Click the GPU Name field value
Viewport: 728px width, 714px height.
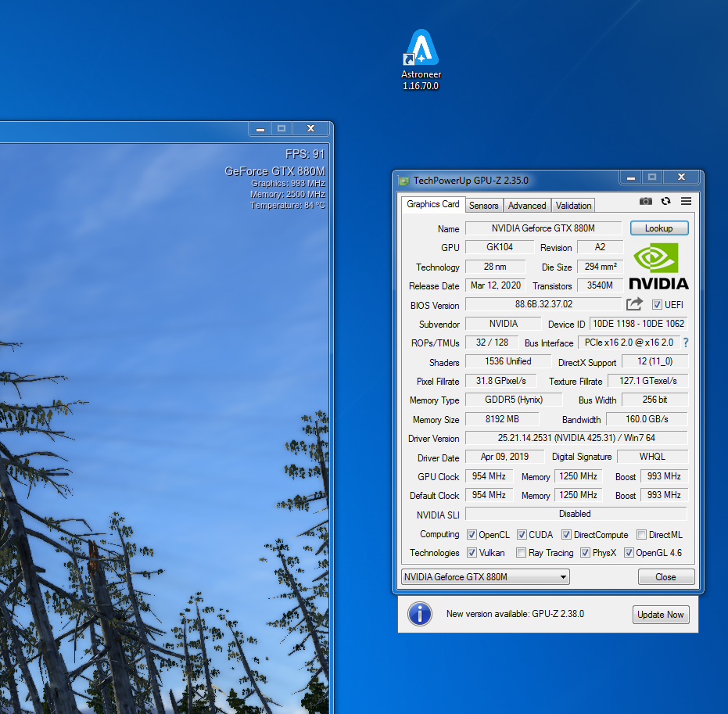coord(543,228)
